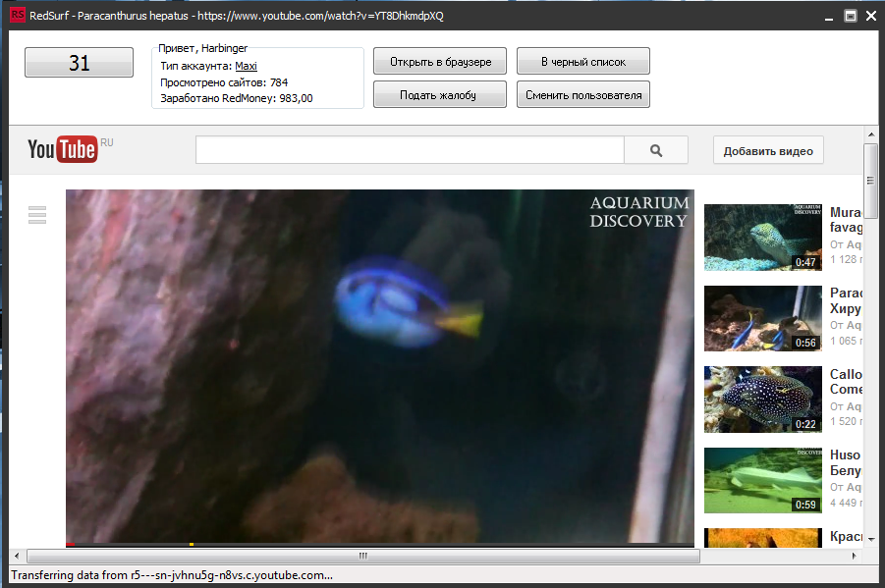Close the RedSurf window
Image resolution: width=885 pixels, height=588 pixels.
pyautogui.click(x=871, y=16)
